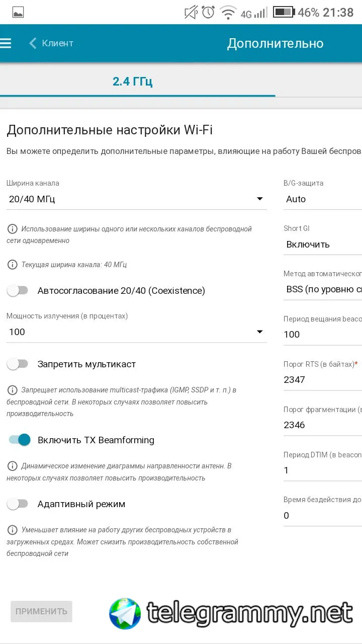Tap the info icon under Адаптивный режим
362x644 pixels.
[x=12, y=530]
